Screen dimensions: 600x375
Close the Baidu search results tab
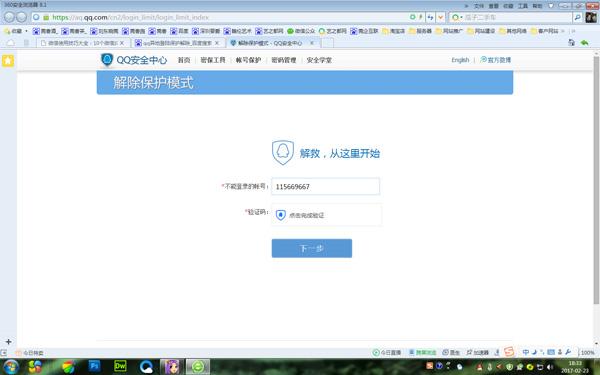tap(217, 43)
